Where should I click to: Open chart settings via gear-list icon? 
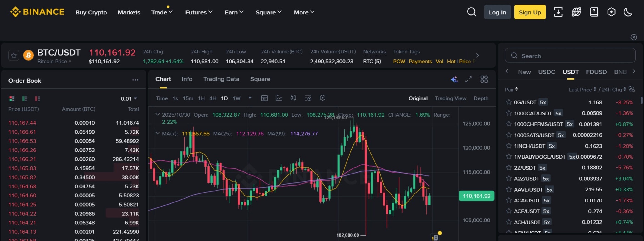point(308,98)
